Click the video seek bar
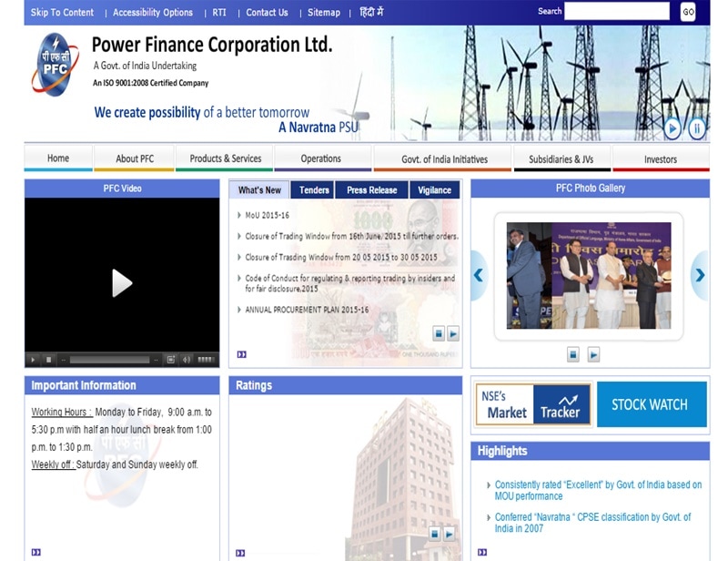 (109, 360)
